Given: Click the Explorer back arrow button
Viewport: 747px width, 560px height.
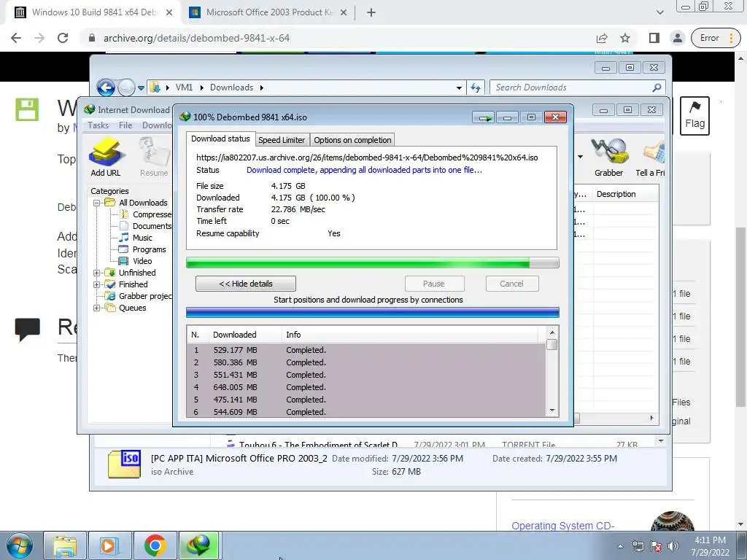Looking at the screenshot, I should [x=106, y=87].
